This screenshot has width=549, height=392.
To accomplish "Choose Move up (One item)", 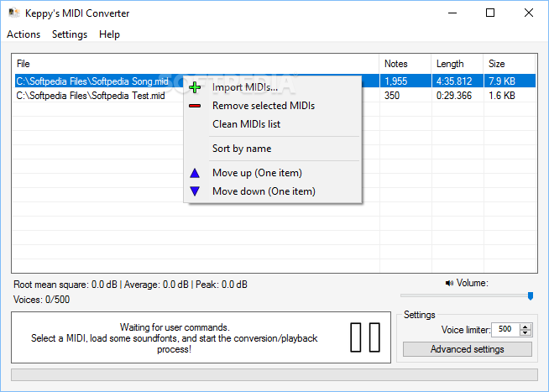I will pos(272,173).
